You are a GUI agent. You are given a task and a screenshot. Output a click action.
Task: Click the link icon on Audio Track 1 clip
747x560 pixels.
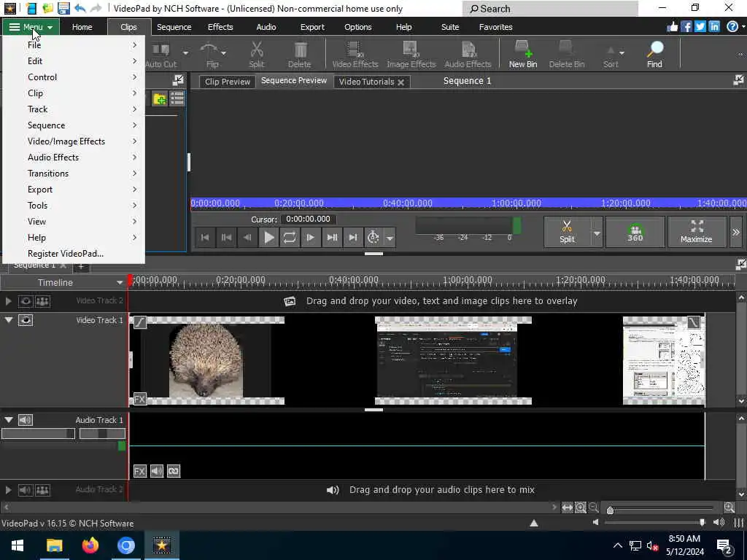174,471
